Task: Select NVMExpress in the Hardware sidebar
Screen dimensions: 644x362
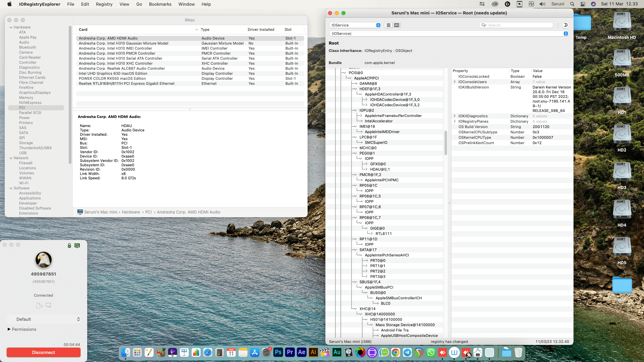Action: [30, 103]
